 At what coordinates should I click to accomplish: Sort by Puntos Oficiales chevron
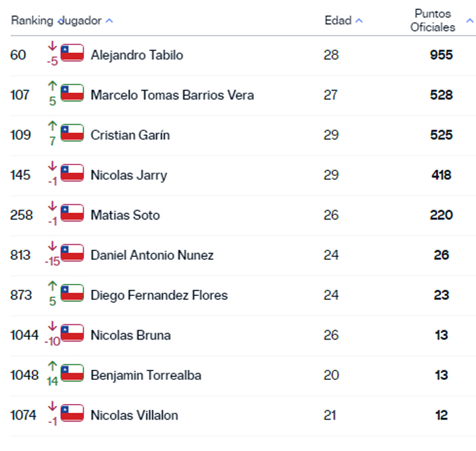(x=469, y=21)
